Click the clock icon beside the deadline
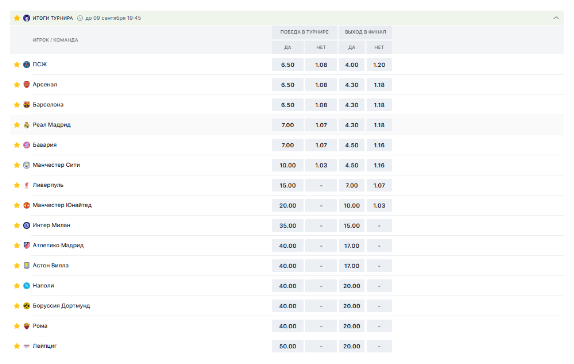The height and width of the screenshot is (364, 574). (80, 18)
